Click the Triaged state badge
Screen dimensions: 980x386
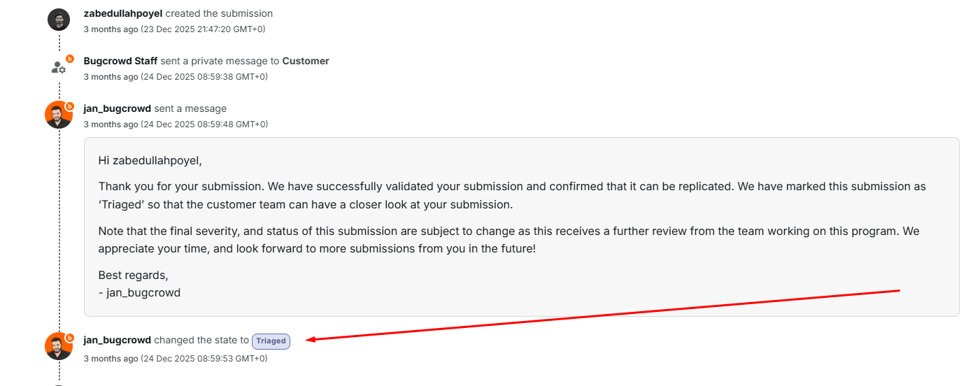[271, 341]
